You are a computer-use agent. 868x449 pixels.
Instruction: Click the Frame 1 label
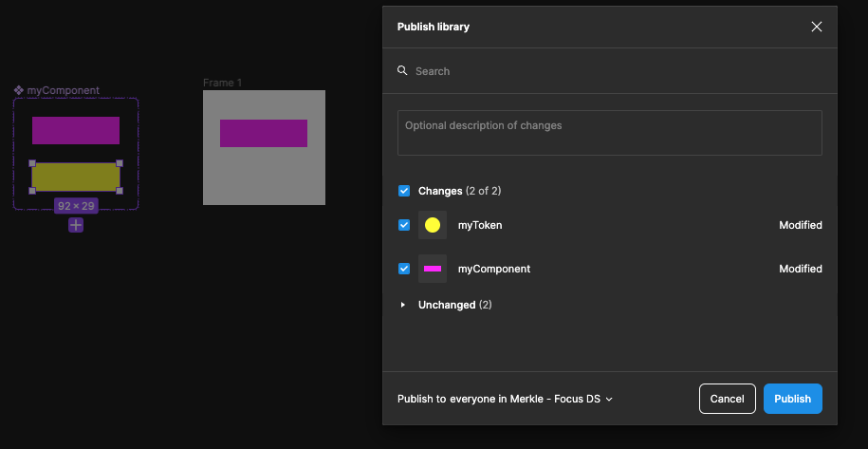click(222, 83)
